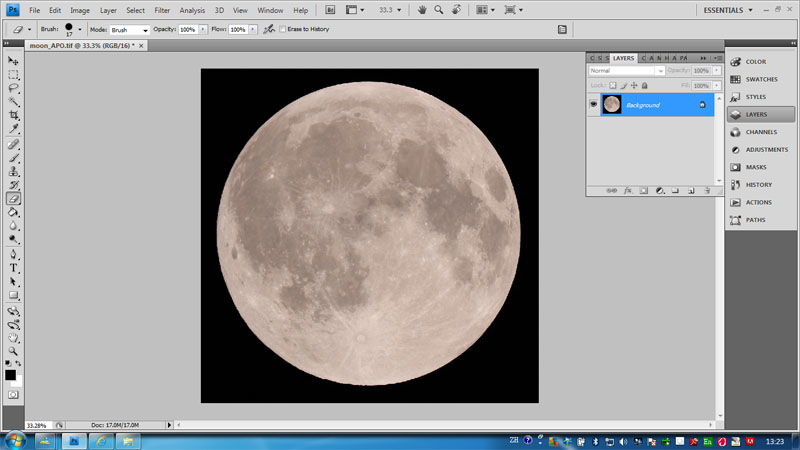This screenshot has width=800, height=450.
Task: Click the Background layer moon thumbnail
Action: click(611, 104)
